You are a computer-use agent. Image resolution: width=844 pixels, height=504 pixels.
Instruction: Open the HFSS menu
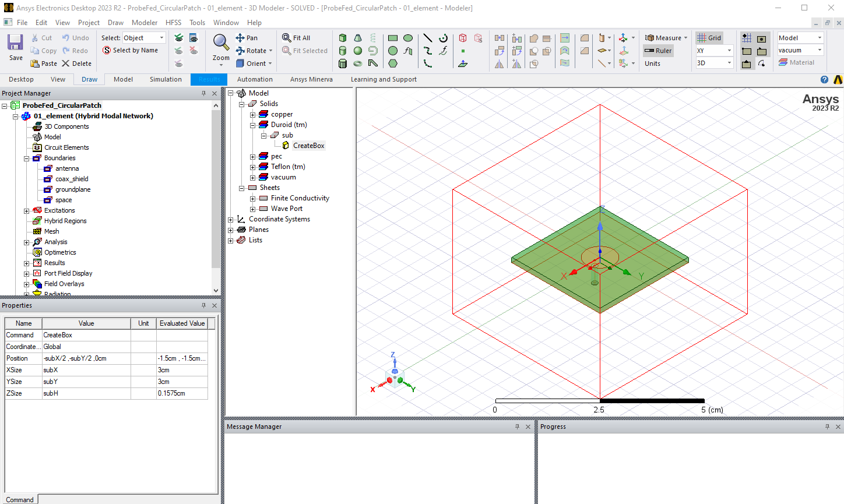pos(173,23)
